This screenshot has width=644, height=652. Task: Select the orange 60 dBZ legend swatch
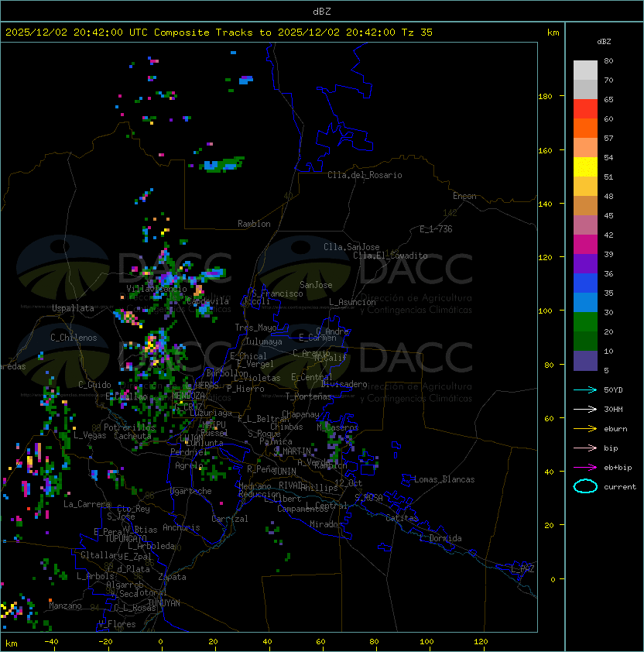click(585, 128)
